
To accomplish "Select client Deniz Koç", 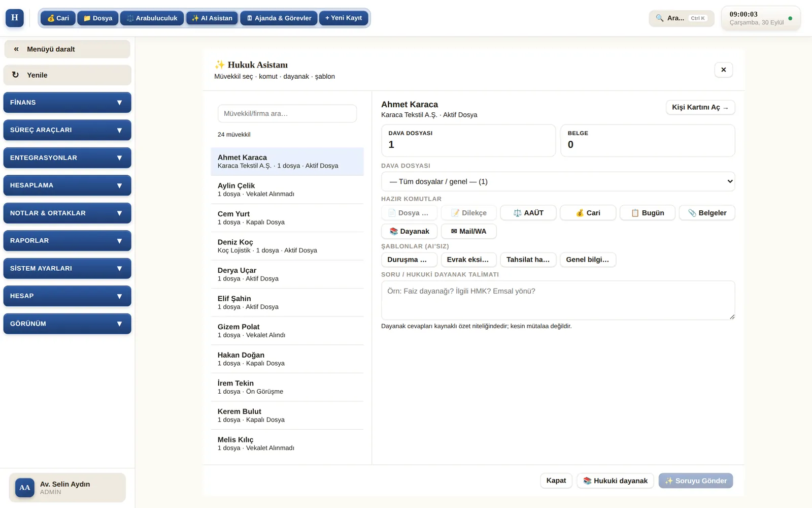I will tap(287, 246).
